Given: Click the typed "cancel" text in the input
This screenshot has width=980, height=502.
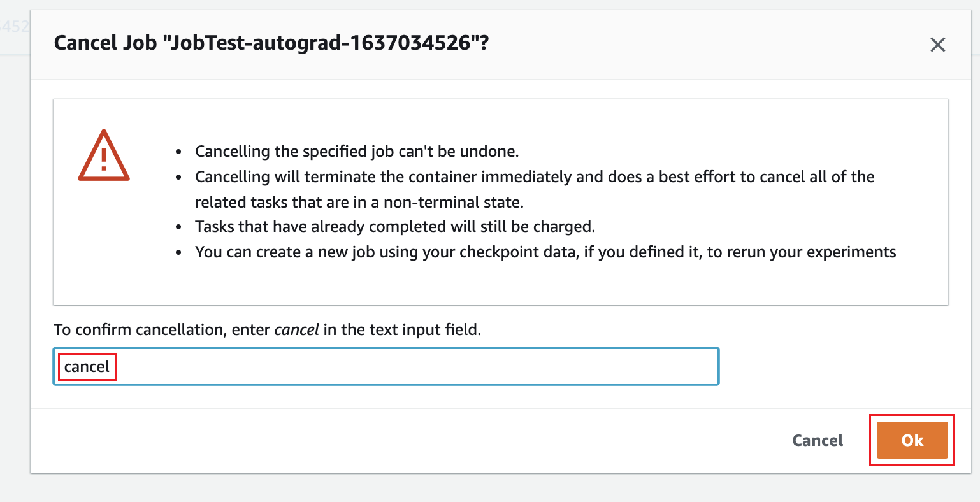Looking at the screenshot, I should click(x=87, y=367).
